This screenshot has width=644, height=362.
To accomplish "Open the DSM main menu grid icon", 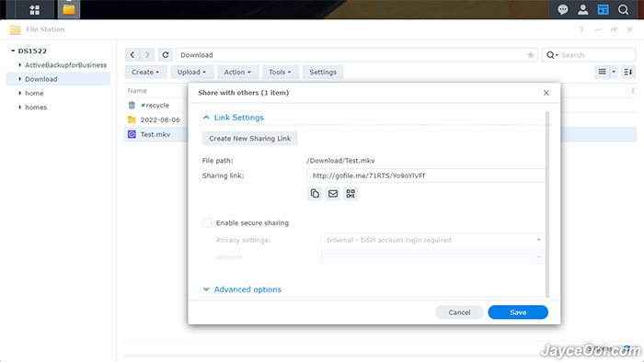I will [x=35, y=9].
